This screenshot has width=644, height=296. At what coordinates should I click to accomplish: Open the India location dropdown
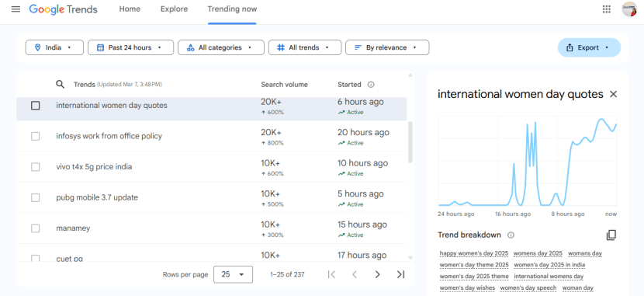click(x=54, y=47)
